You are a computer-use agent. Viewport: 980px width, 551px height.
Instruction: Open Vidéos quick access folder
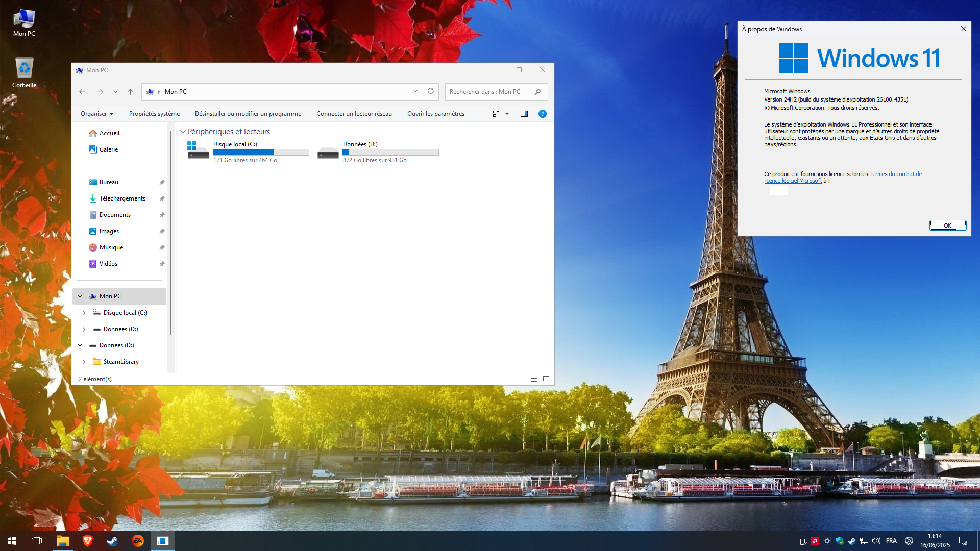pyautogui.click(x=108, y=264)
